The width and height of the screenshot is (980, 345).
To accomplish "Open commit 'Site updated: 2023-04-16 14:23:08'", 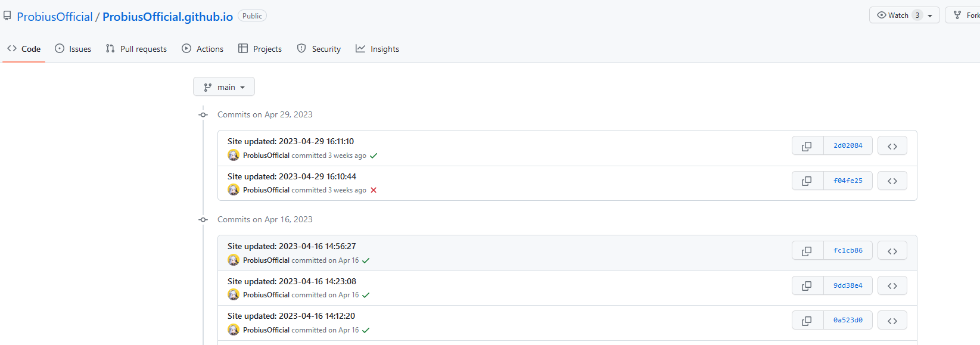I will 291,281.
